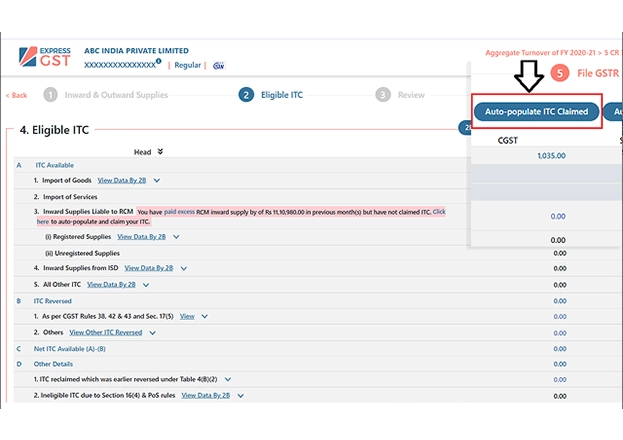Expand the chevron for ITC reclaimed under Table 4(B)(2)
Image resolution: width=623 pixels, height=440 pixels.
(228, 379)
